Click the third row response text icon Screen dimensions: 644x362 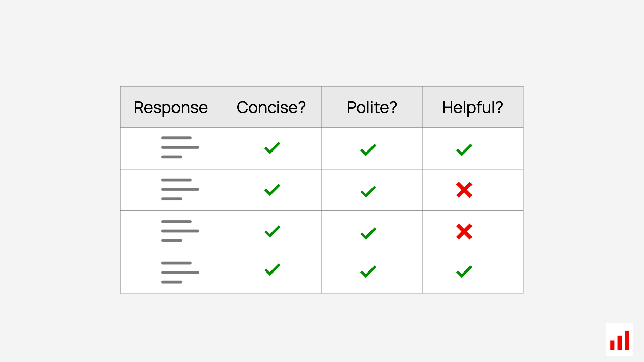(x=180, y=231)
